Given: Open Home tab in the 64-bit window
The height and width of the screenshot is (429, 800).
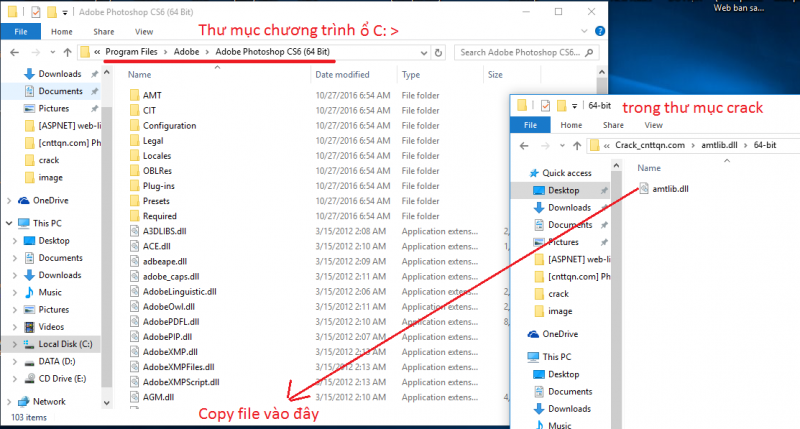Looking at the screenshot, I should 571,125.
